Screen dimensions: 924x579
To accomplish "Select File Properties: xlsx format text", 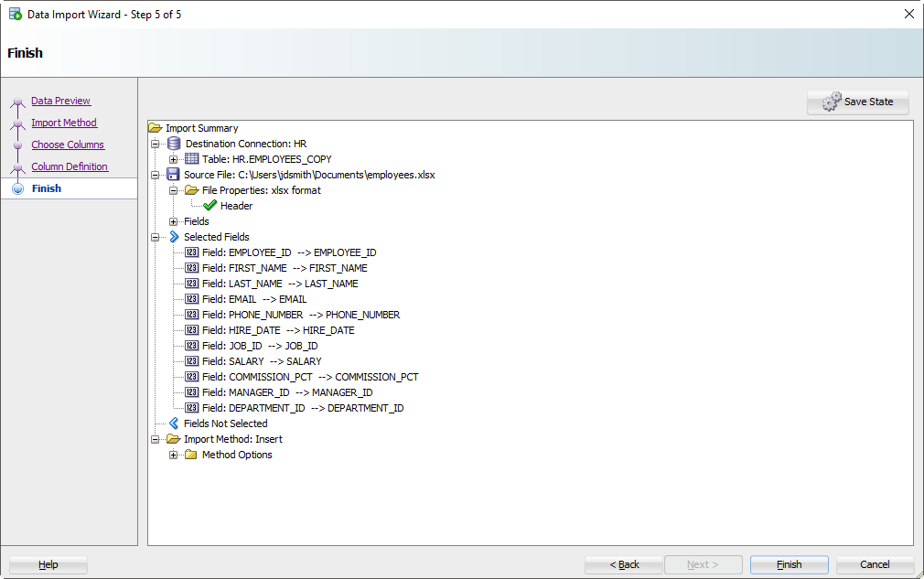I will click(262, 190).
